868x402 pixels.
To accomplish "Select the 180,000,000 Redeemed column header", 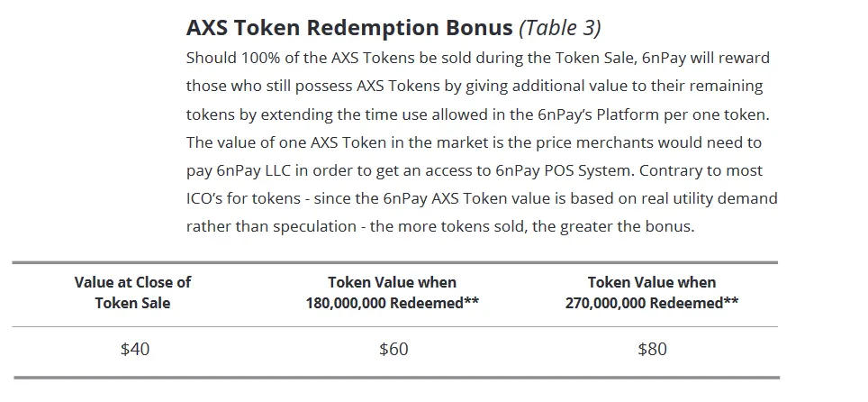I will [x=393, y=292].
